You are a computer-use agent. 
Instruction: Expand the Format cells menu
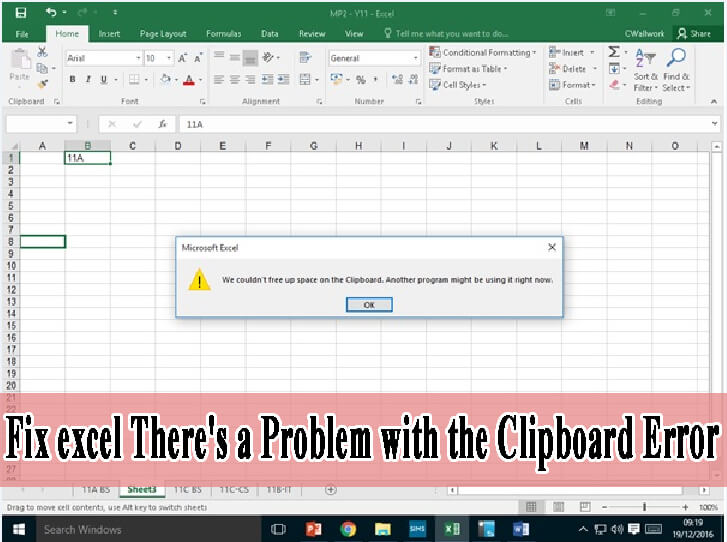coord(573,85)
